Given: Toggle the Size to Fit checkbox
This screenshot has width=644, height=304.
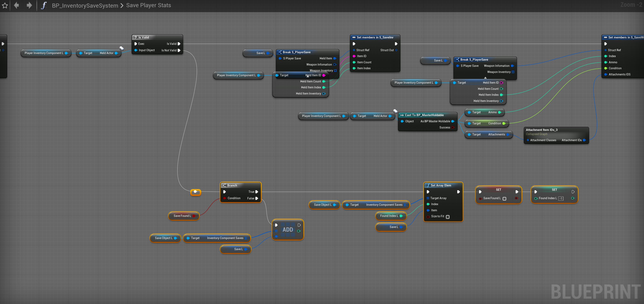Looking at the screenshot, I should (x=448, y=217).
